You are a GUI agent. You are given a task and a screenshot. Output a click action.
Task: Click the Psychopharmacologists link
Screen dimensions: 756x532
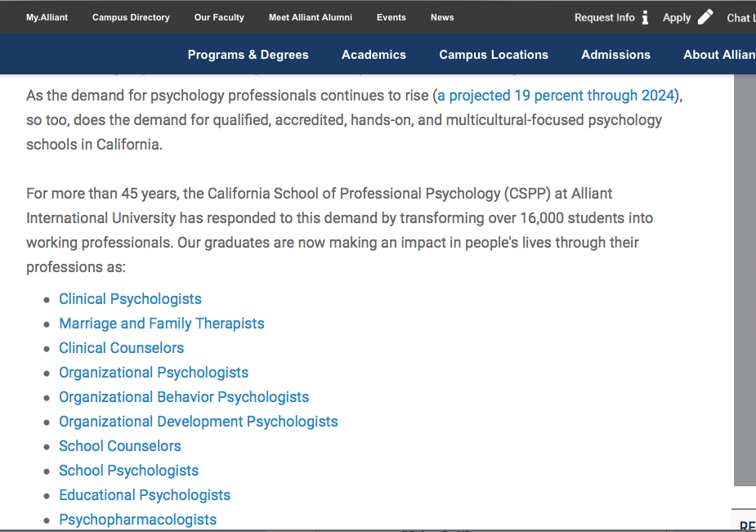point(137,520)
